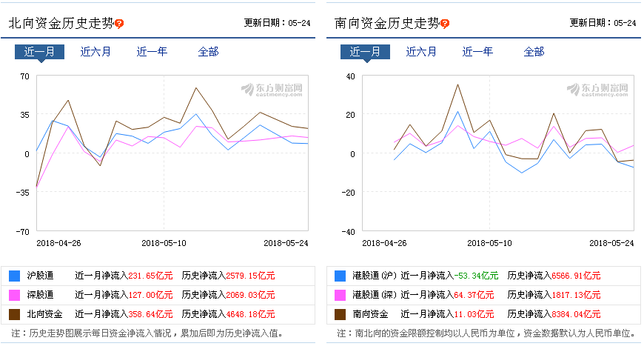Select 沪股通 legend label
Image resolution: width=644 pixels, height=349 pixels.
40,276
